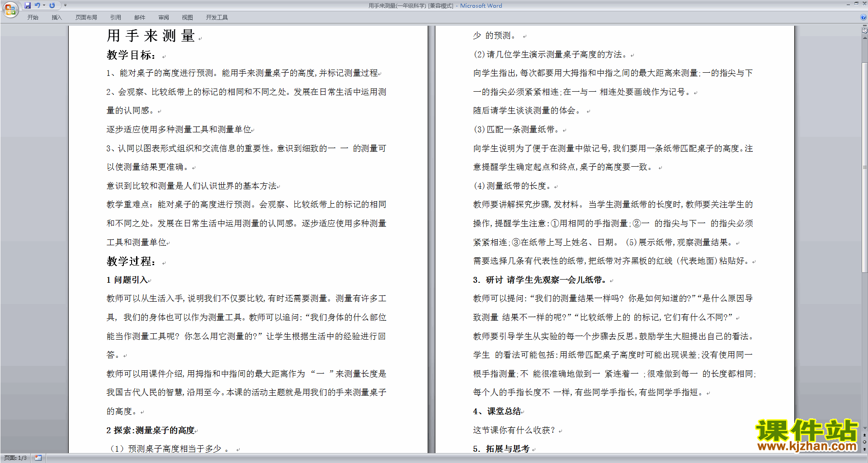The width and height of the screenshot is (868, 463).
Task: Click the bold heading 1 问题引入
Action: tap(127, 280)
